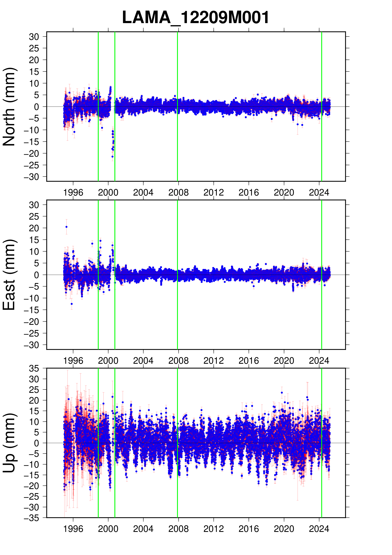
Task: Click the -12 mm outlier point in East panel
Action: pos(71,304)
